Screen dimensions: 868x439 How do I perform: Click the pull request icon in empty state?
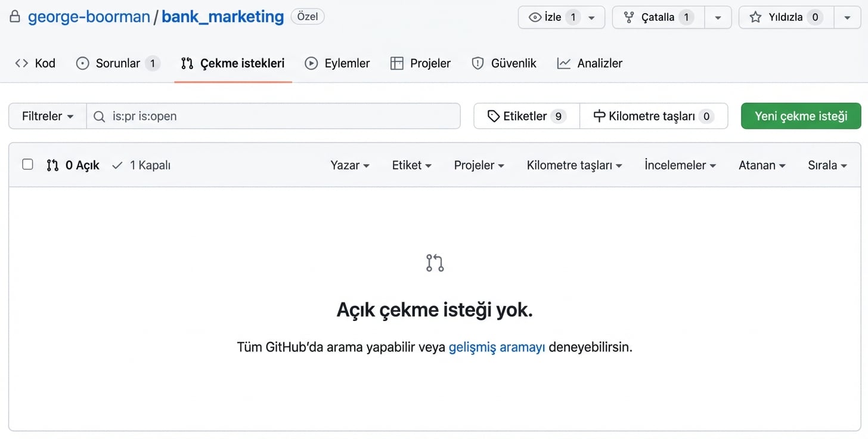point(434,262)
